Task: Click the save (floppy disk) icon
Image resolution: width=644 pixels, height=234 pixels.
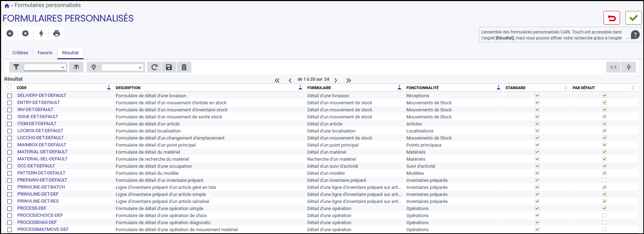Action: click(x=169, y=67)
